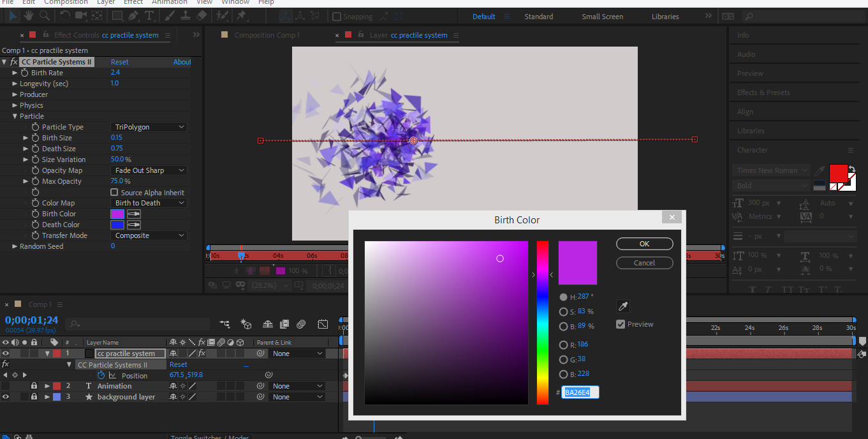Choose the Horizontal Type tool
The width and height of the screenshot is (868, 439).
(149, 15)
